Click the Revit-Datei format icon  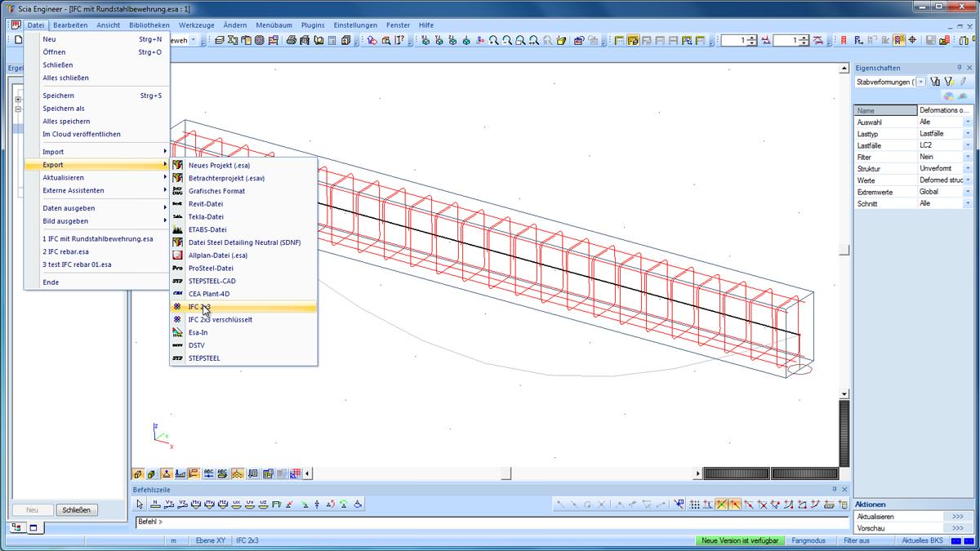pyautogui.click(x=177, y=204)
